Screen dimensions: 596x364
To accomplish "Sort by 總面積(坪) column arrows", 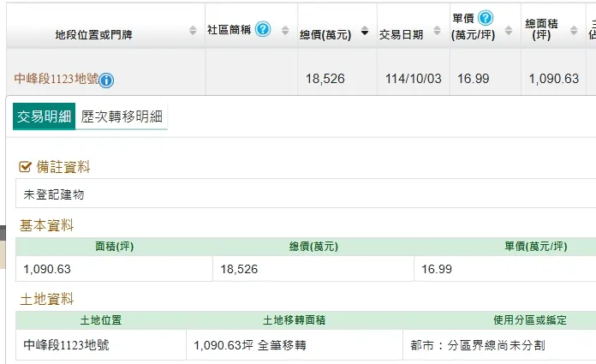I will pyautogui.click(x=574, y=31).
